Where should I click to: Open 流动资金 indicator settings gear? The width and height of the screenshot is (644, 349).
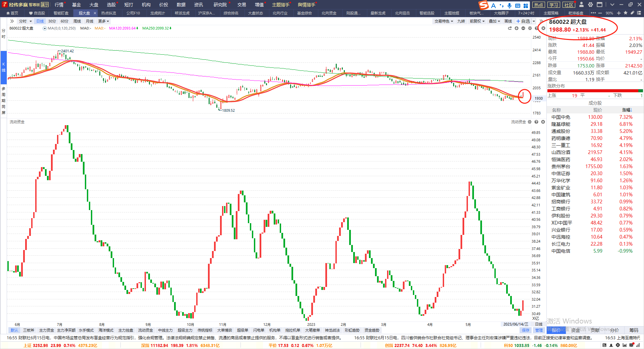pos(530,122)
